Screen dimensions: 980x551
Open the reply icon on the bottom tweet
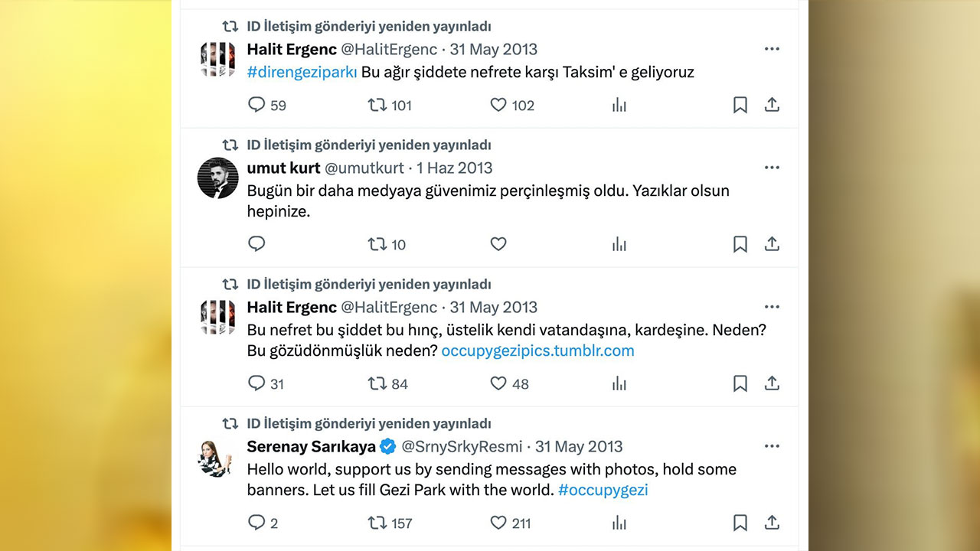tap(256, 523)
